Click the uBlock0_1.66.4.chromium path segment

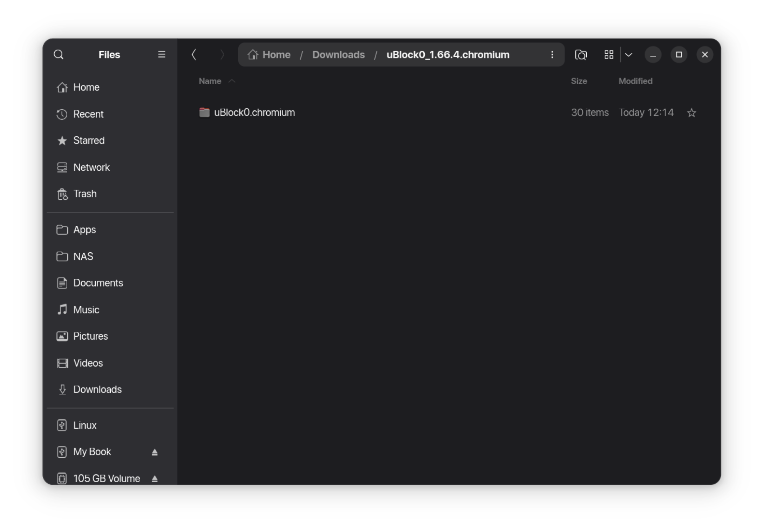[x=448, y=55]
